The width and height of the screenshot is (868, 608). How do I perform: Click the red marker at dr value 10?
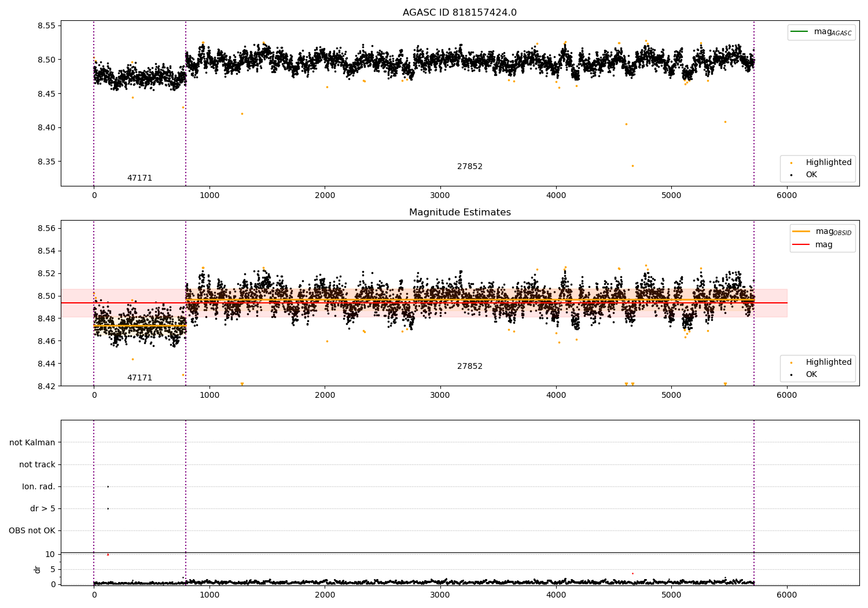coord(108,555)
